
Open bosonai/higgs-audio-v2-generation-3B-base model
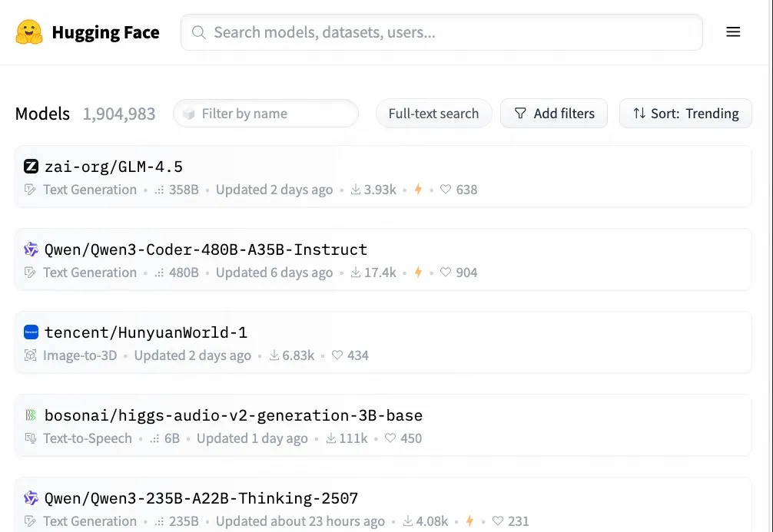tap(233, 415)
